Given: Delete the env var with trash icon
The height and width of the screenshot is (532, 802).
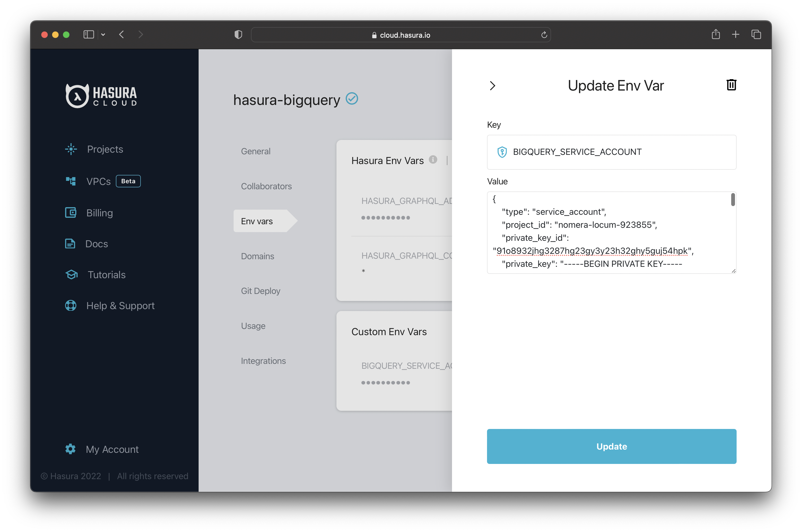Looking at the screenshot, I should coord(731,85).
